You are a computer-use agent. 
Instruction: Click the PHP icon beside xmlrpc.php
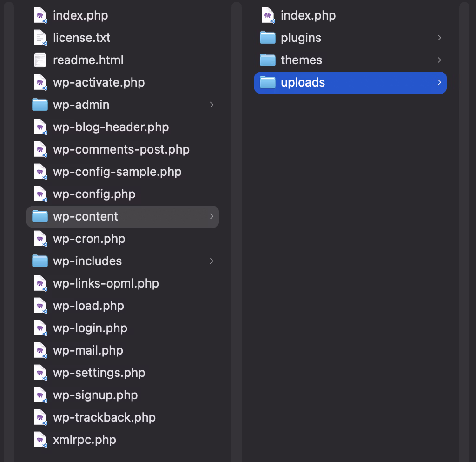click(x=40, y=440)
